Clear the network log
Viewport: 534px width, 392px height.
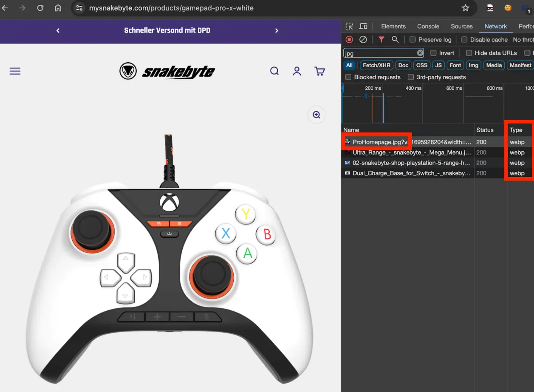coord(363,40)
